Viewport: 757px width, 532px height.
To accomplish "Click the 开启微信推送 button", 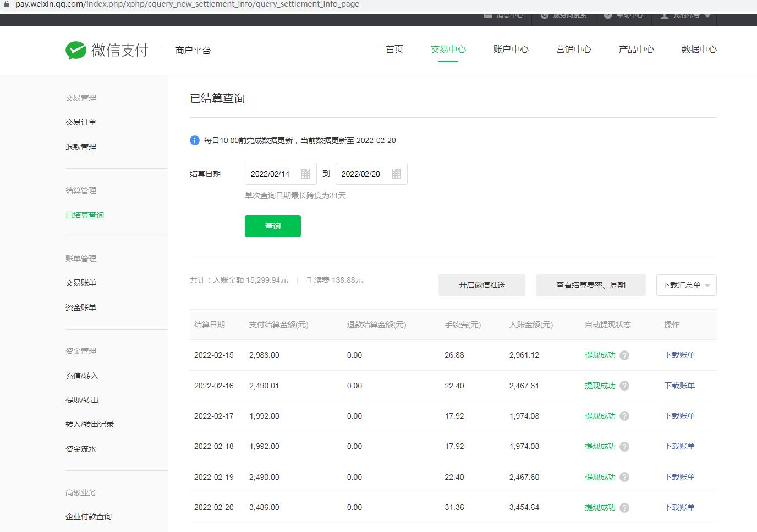I will tap(481, 285).
